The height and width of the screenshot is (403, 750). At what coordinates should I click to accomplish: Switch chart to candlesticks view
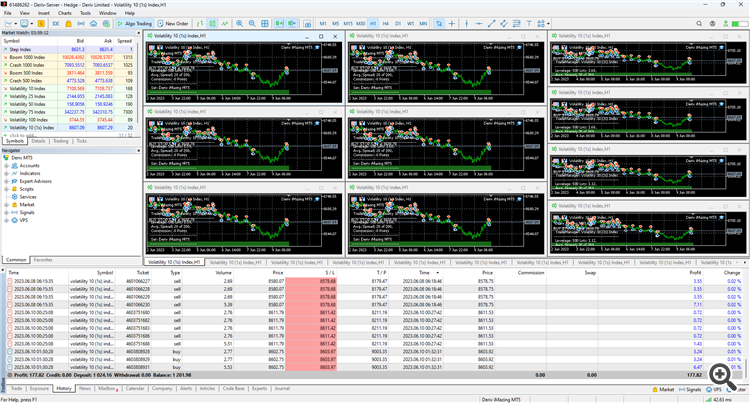point(212,23)
